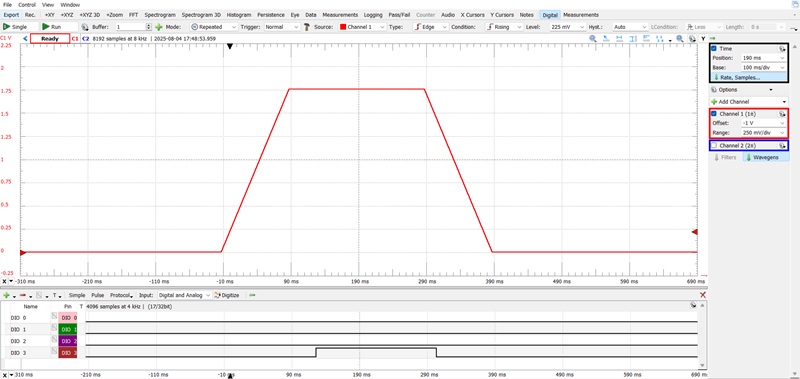800x379 pixels.
Task: Click the X button at scope time axis
Action: pyautogui.click(x=5, y=281)
